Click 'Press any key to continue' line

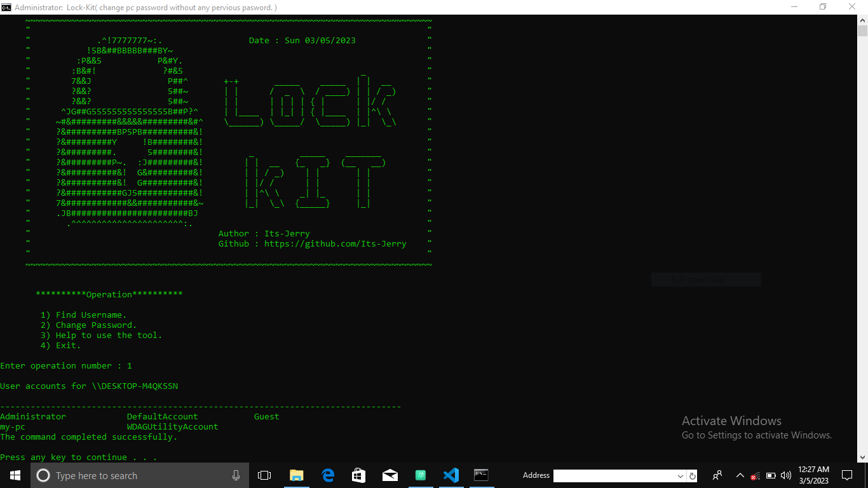click(79, 457)
